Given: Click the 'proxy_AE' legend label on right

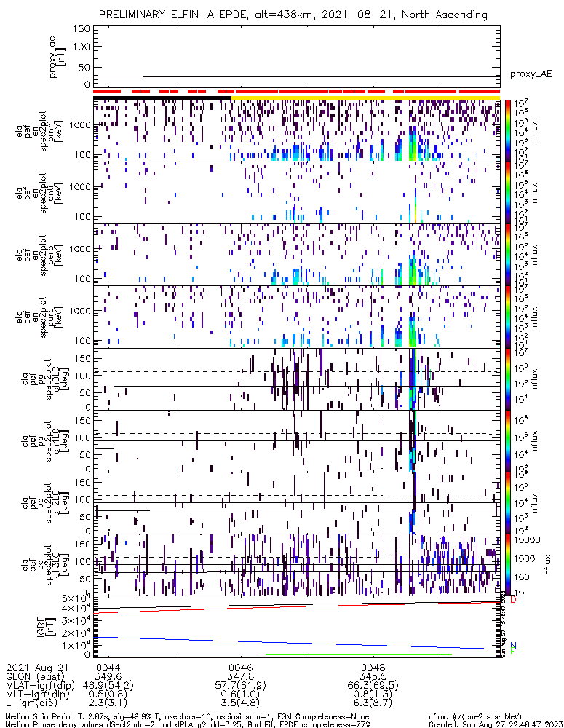Looking at the screenshot, I should click(531, 74).
